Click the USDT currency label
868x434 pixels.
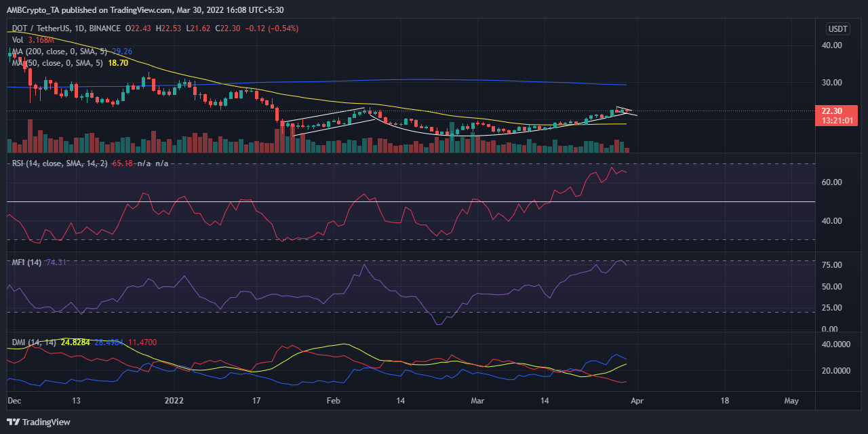[836, 28]
